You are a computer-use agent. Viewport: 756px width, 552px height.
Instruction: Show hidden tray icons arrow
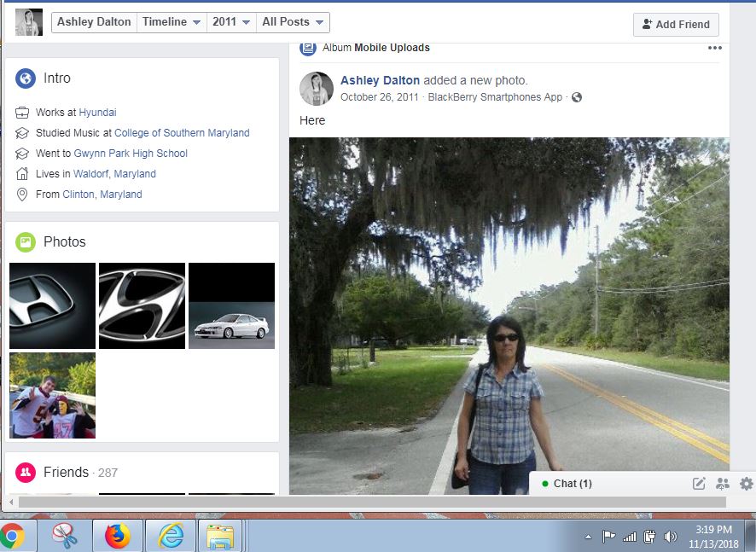tap(588, 537)
